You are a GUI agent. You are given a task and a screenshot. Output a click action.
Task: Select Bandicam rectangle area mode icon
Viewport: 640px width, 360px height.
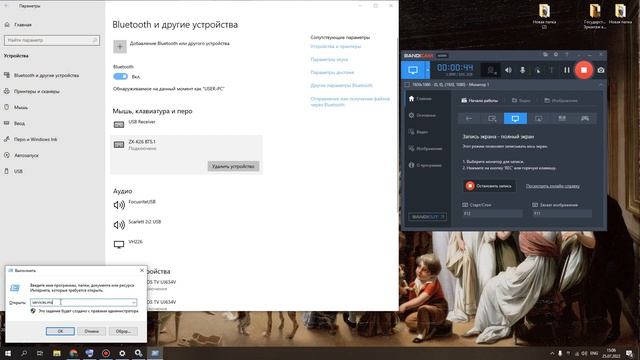pos(492,118)
